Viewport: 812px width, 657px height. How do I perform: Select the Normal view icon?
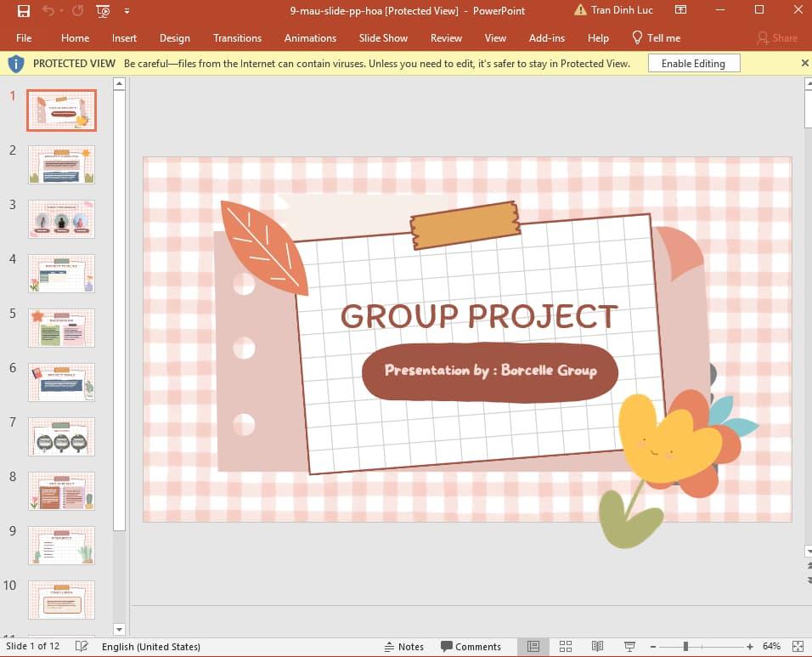click(x=533, y=646)
